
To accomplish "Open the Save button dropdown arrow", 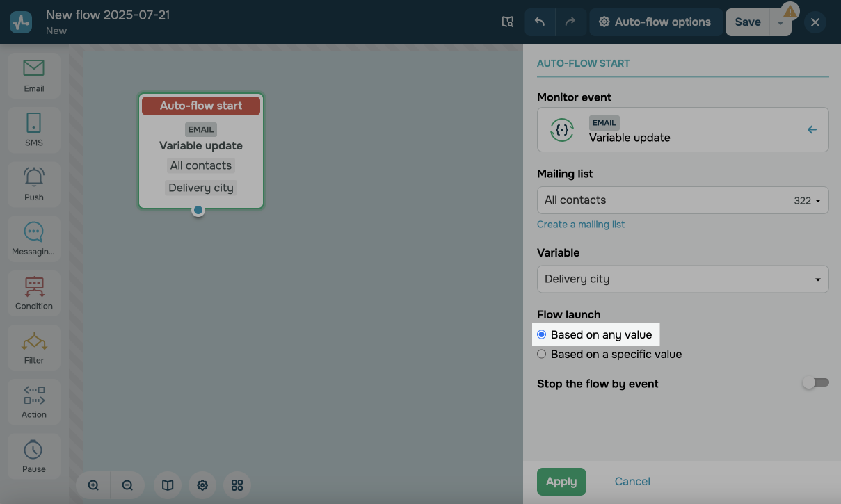I will click(780, 24).
